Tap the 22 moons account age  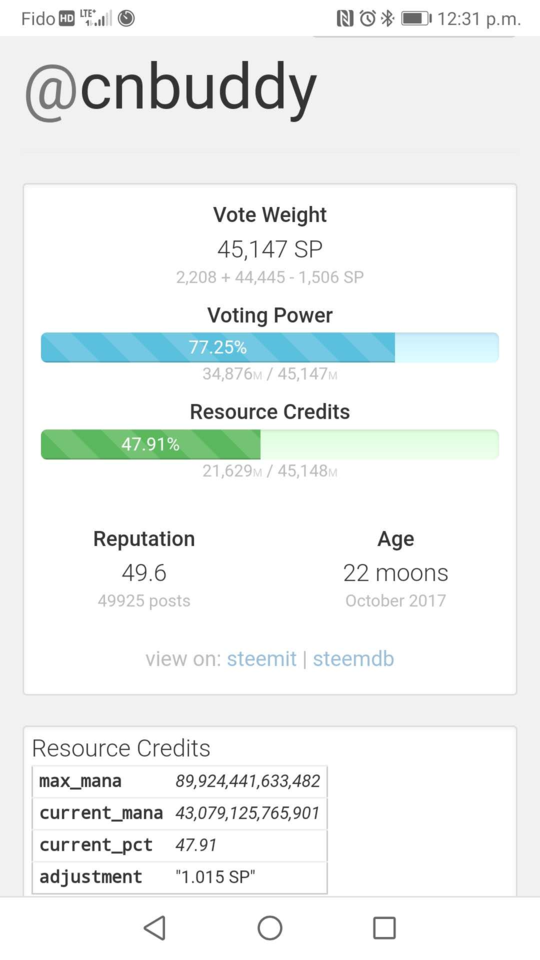(396, 573)
